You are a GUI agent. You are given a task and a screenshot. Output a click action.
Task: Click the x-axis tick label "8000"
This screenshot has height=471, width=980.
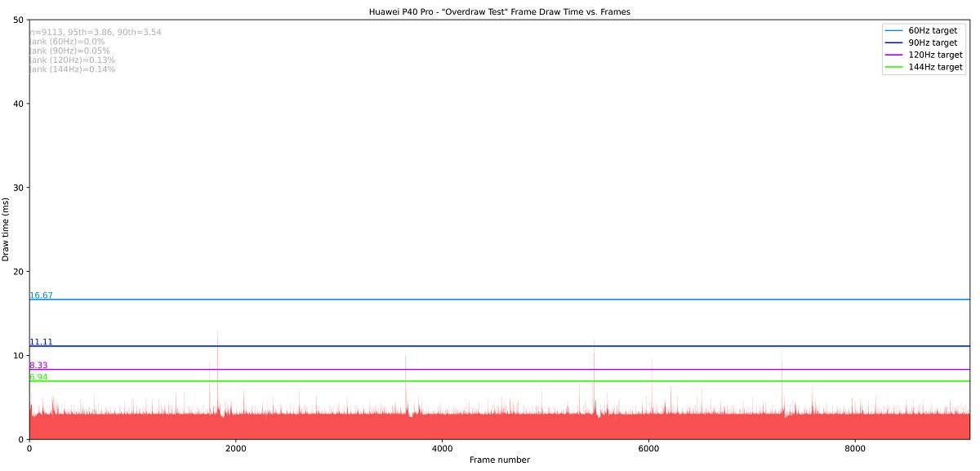click(x=855, y=448)
